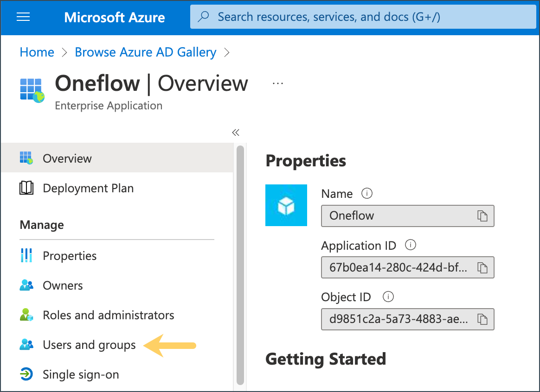Click the sidebar vertical scrollbar
This screenshot has height=392, width=540.
(x=240, y=266)
